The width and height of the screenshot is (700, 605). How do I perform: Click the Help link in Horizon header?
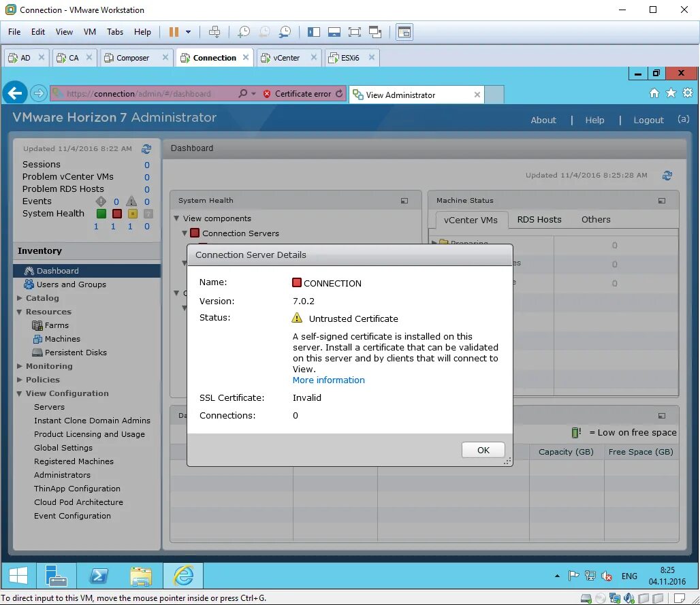[x=594, y=120]
